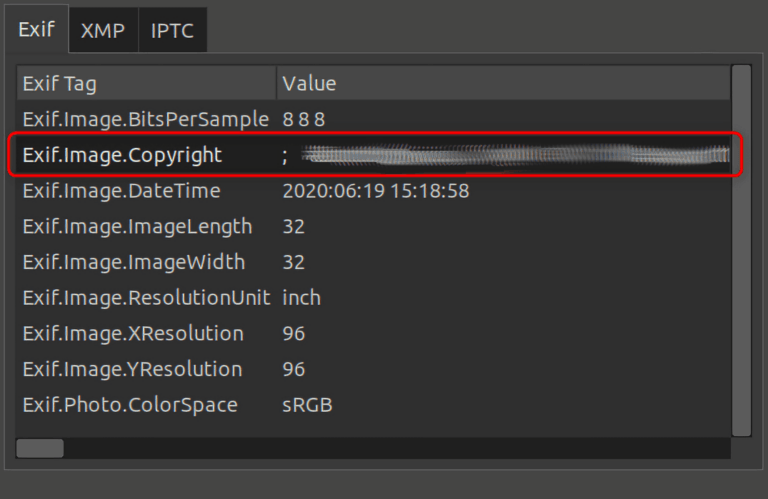This screenshot has width=768, height=499.
Task: Select the Exif.Photo.ColorSpace row
Action: (x=130, y=405)
